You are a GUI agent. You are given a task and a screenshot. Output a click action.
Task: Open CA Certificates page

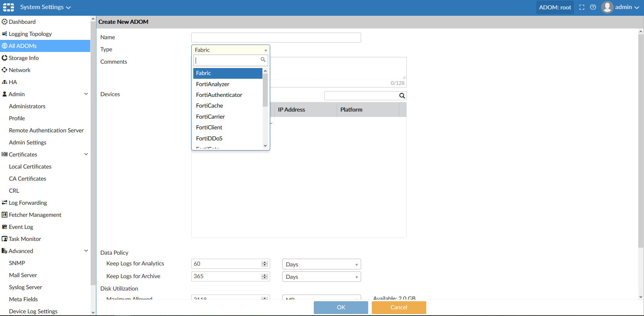pos(28,179)
